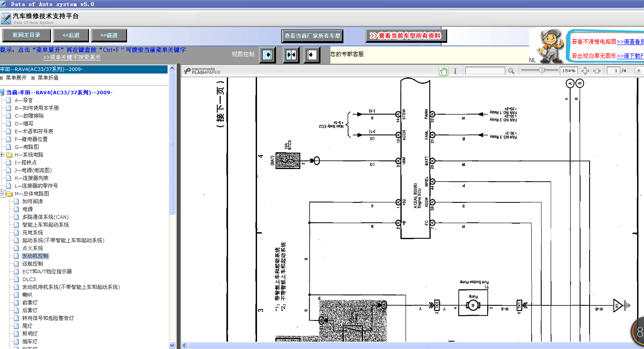
Task: Click the third 视图控制 left-arrow view icon
Action: click(312, 55)
